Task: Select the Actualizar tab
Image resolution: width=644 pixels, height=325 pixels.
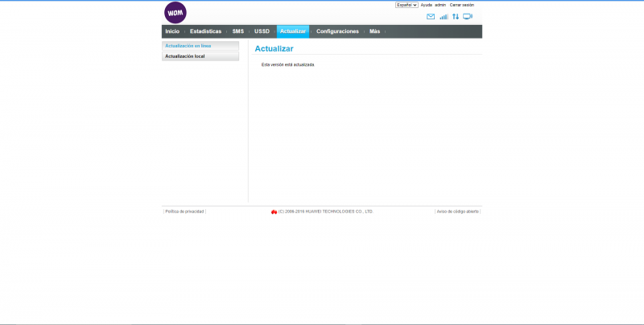Action: (x=293, y=31)
